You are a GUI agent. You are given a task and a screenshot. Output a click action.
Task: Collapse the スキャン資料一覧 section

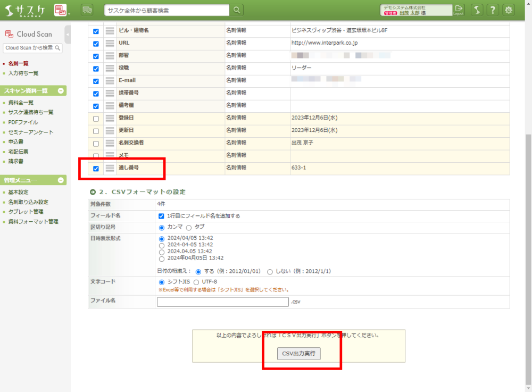61,91
